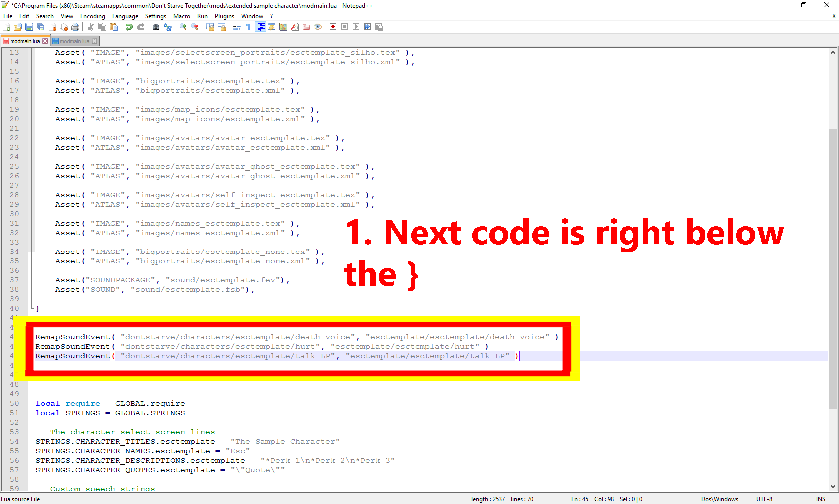Viewport: 839px width, 504px height.
Task: Zoom out using the toolbar magnifier
Action: tap(195, 27)
